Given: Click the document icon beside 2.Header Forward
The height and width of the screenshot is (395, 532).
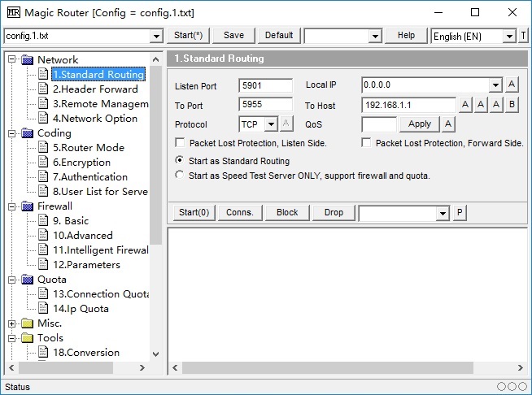Looking at the screenshot, I should point(43,89).
